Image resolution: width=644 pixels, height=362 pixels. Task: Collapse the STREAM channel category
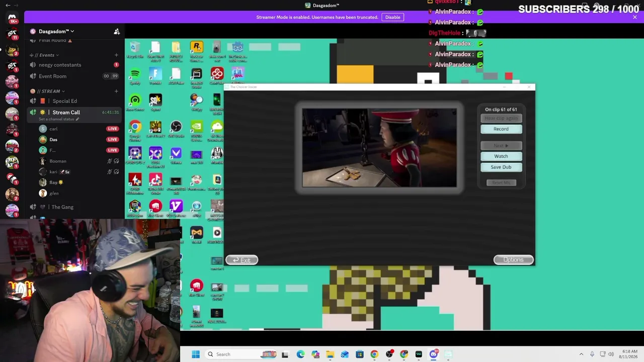(47, 91)
